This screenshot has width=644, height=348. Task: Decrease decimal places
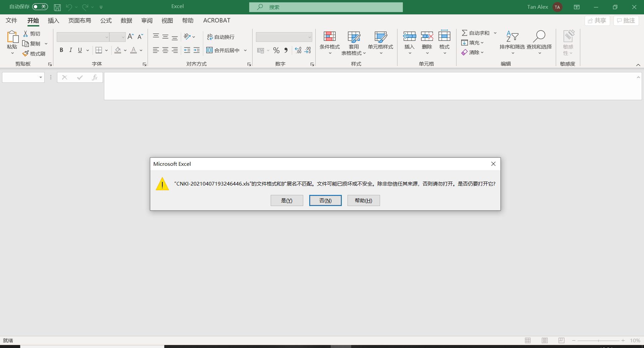tap(308, 50)
